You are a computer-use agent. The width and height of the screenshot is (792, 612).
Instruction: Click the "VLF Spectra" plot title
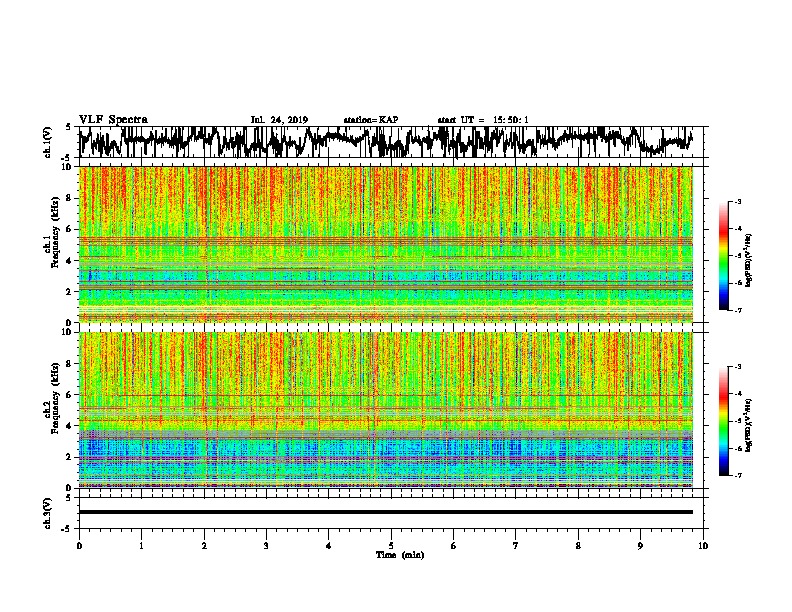(113, 120)
